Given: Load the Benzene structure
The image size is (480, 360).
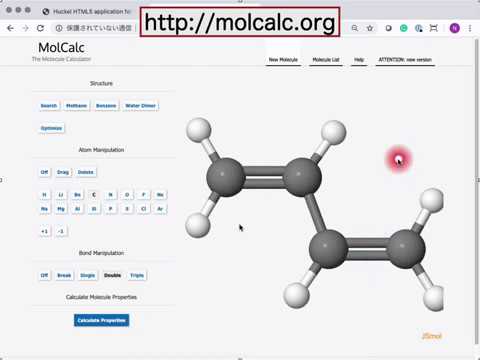Looking at the screenshot, I should pos(106,106).
